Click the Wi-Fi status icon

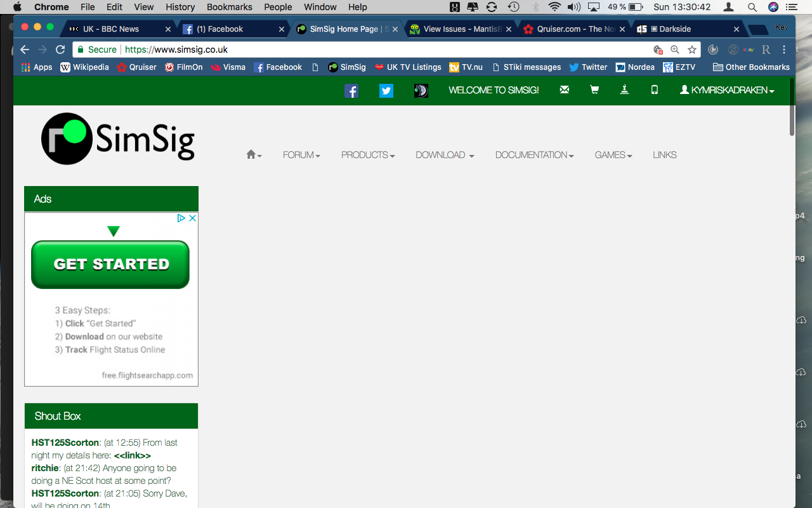coord(554,7)
